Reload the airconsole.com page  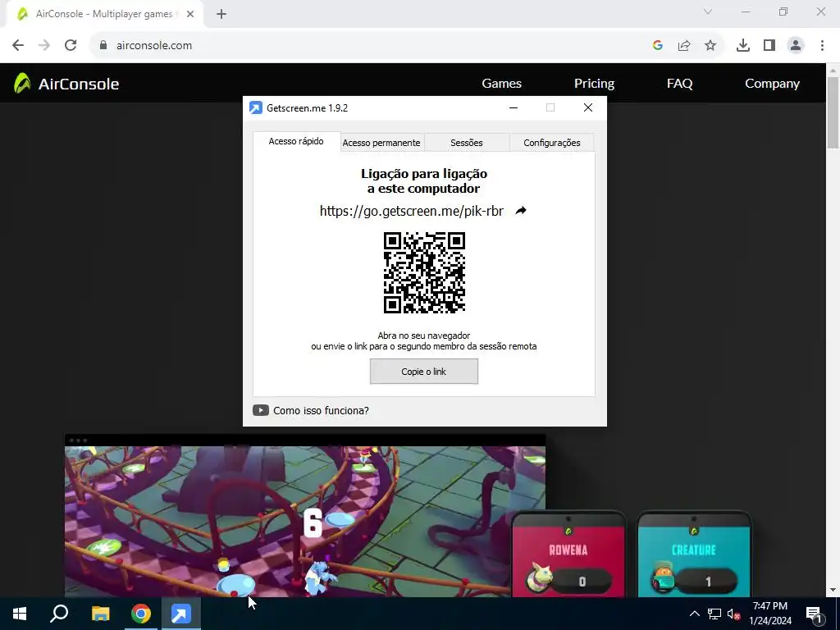71,45
